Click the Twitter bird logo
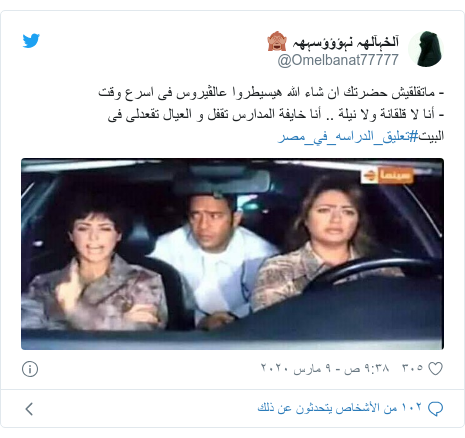Screen dimensions: 465x438 click(x=31, y=41)
